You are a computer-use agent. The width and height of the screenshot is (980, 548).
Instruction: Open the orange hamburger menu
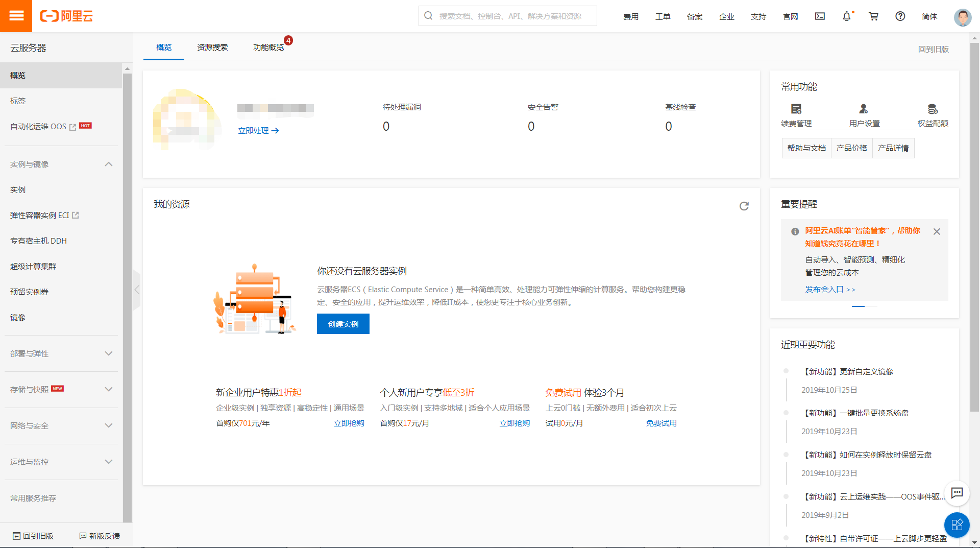pos(16,16)
